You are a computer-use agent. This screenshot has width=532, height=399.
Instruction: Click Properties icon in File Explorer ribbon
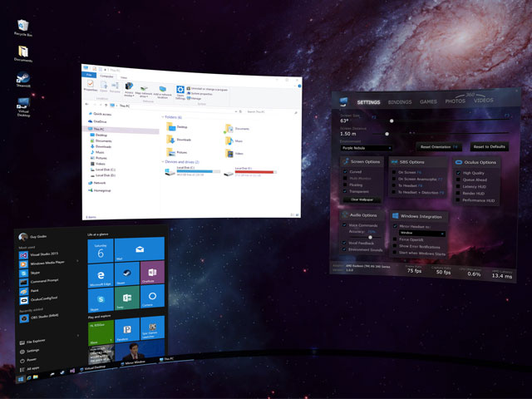(x=91, y=85)
